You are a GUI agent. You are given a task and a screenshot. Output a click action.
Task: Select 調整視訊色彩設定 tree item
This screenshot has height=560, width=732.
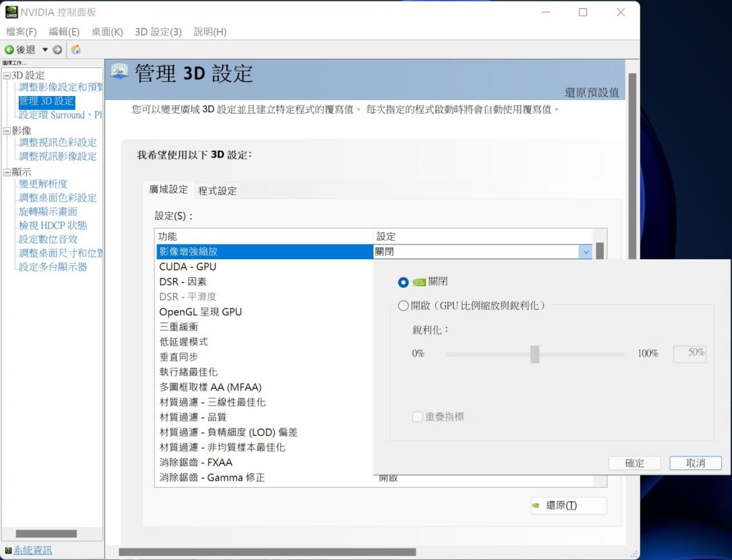[x=58, y=143]
